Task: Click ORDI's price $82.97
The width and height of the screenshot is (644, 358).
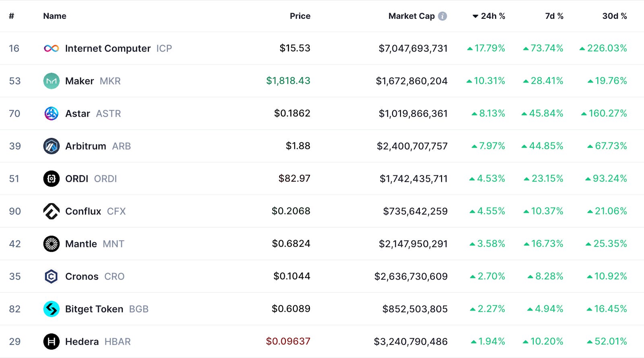Action: 294,178
